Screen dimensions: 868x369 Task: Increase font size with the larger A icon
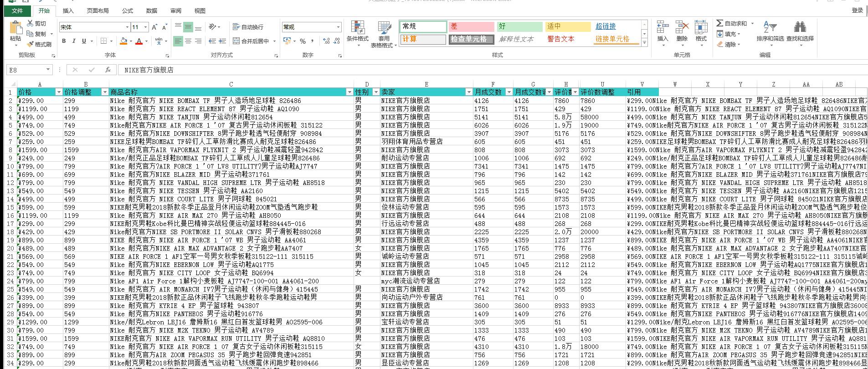(x=154, y=27)
